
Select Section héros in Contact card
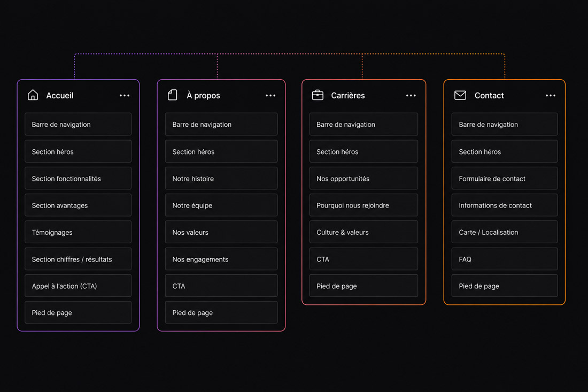[x=505, y=151]
